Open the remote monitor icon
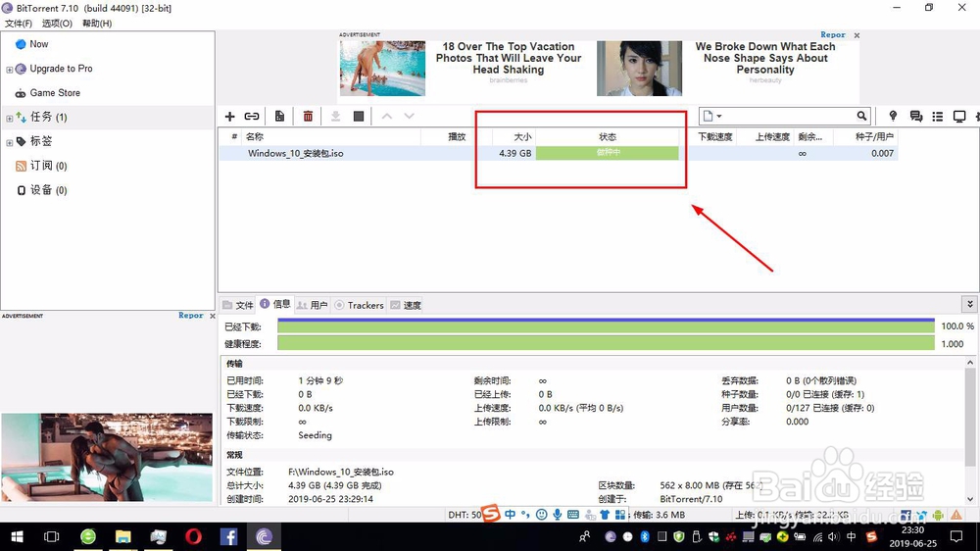The height and width of the screenshot is (551, 980). [959, 117]
